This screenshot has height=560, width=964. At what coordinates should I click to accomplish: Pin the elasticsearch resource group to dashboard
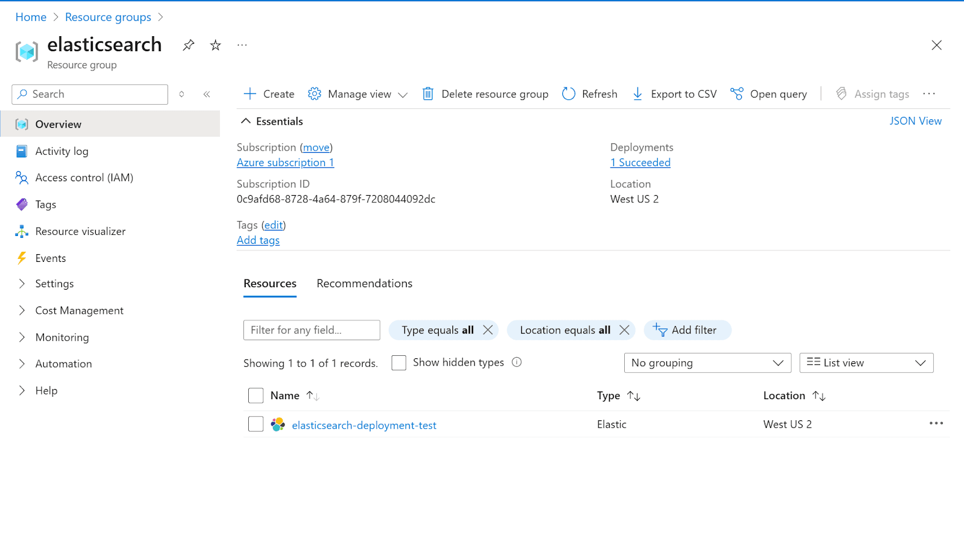(x=189, y=45)
